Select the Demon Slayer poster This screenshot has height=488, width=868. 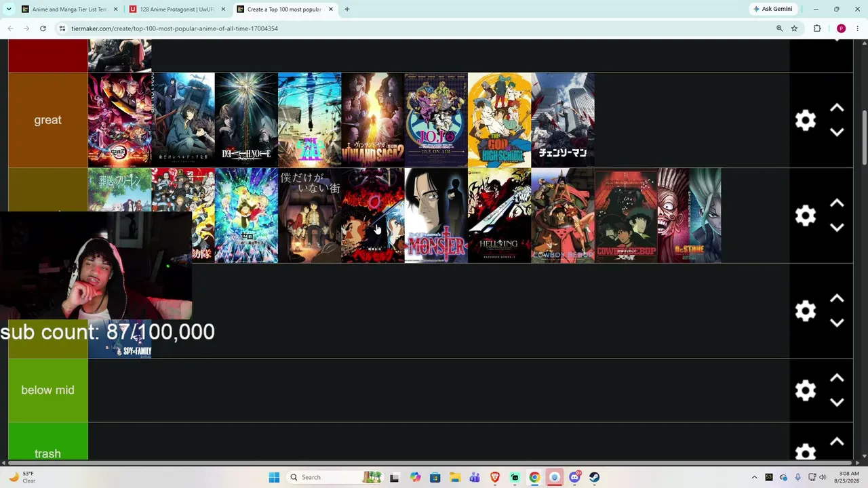point(120,120)
